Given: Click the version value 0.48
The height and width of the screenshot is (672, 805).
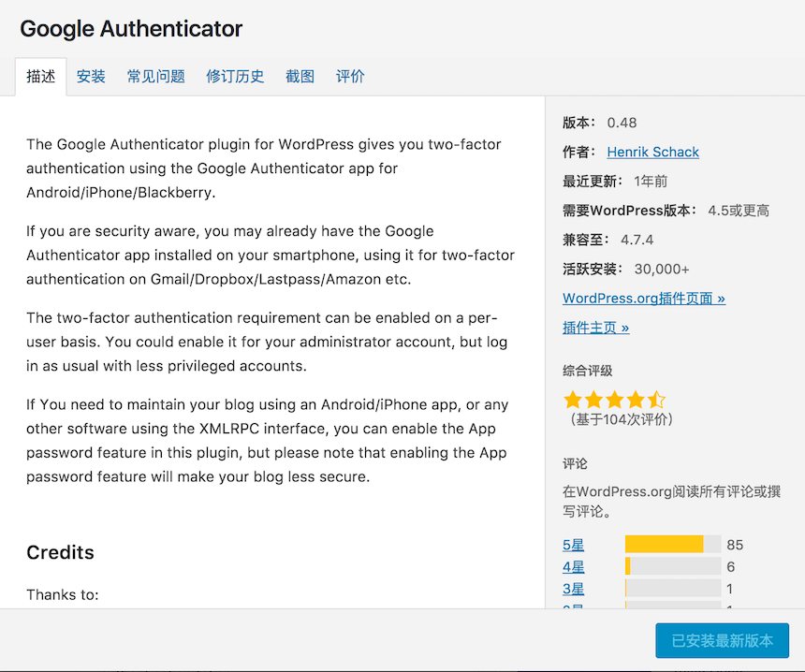Looking at the screenshot, I should [x=622, y=123].
